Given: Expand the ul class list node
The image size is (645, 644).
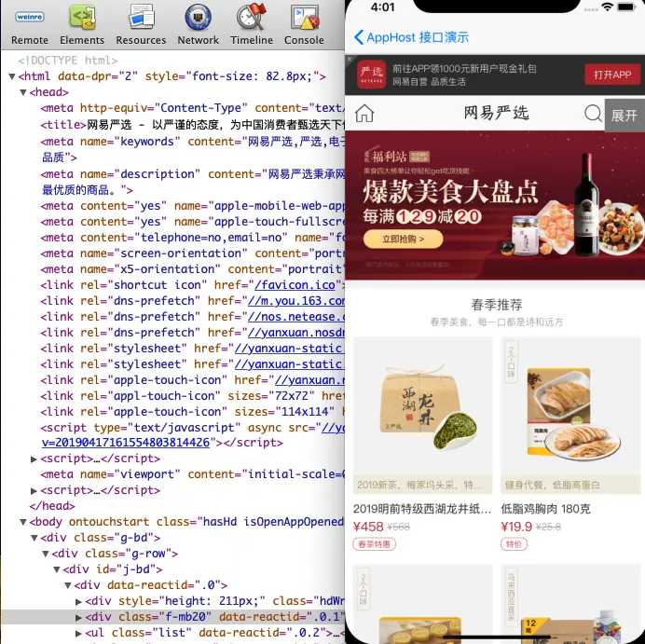Looking at the screenshot, I should tap(78, 633).
